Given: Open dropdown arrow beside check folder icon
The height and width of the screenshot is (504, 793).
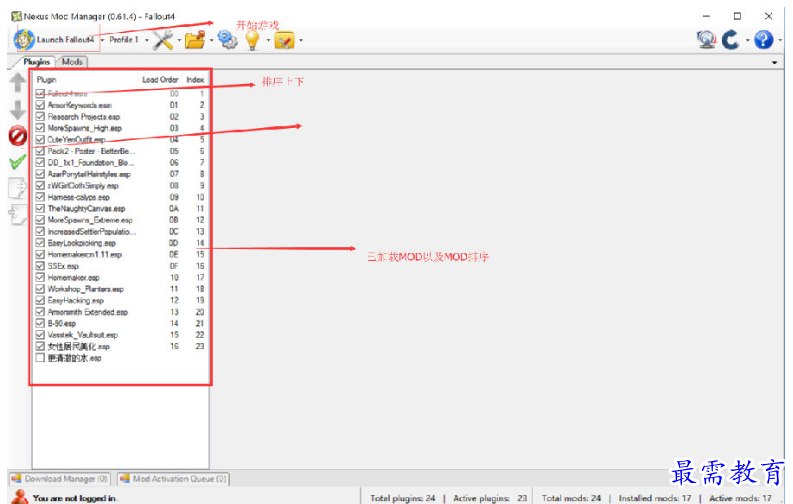Looking at the screenshot, I should (x=300, y=40).
